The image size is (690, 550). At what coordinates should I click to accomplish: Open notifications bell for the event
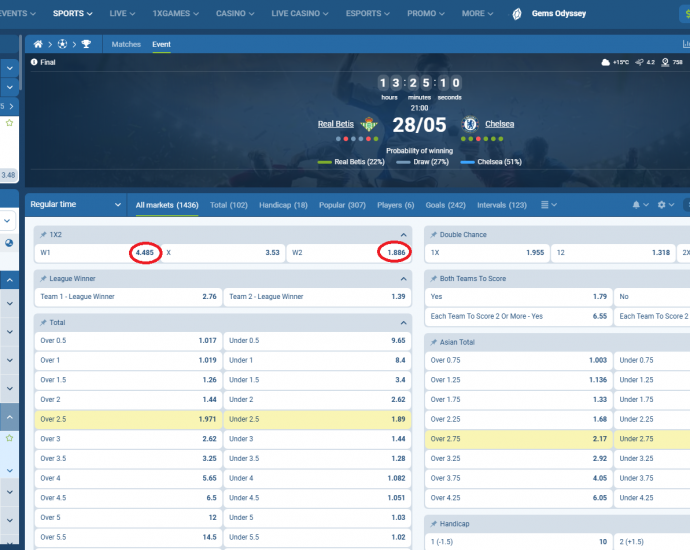coord(636,205)
